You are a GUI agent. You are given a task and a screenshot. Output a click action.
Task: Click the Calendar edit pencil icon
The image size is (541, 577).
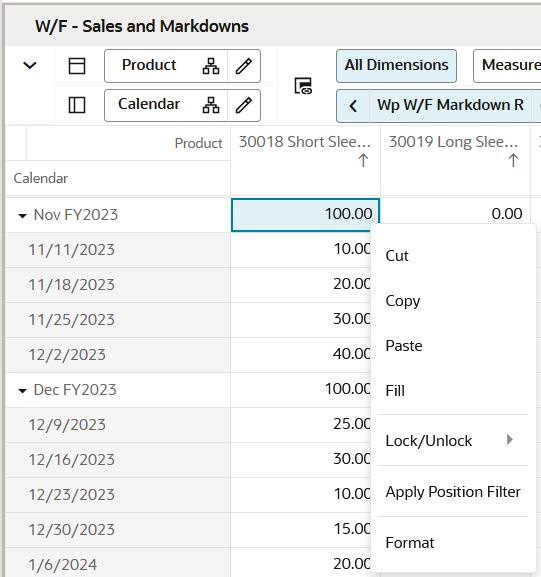[244, 105]
